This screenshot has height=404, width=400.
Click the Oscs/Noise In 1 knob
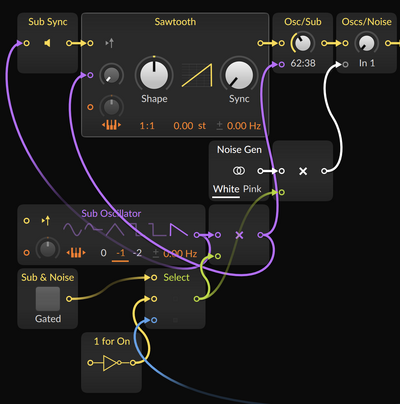pyautogui.click(x=367, y=43)
